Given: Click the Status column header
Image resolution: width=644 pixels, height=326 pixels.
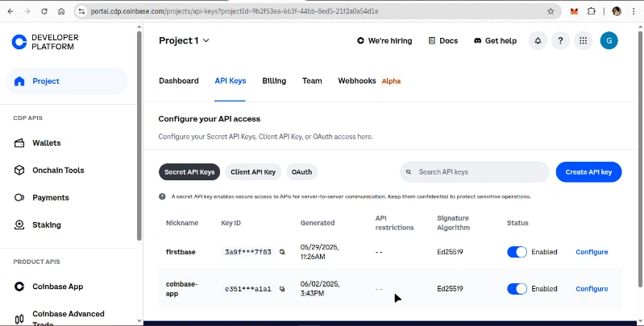Looking at the screenshot, I should tap(517, 223).
